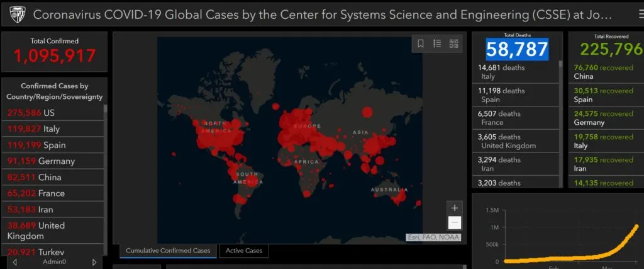Select France 6,507 deaths entry

coord(516,118)
